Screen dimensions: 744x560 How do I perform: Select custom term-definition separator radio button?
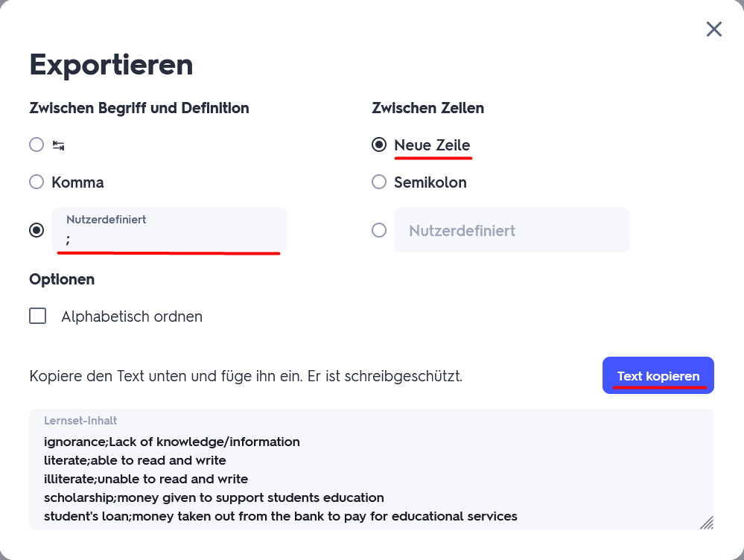pyautogui.click(x=36, y=230)
